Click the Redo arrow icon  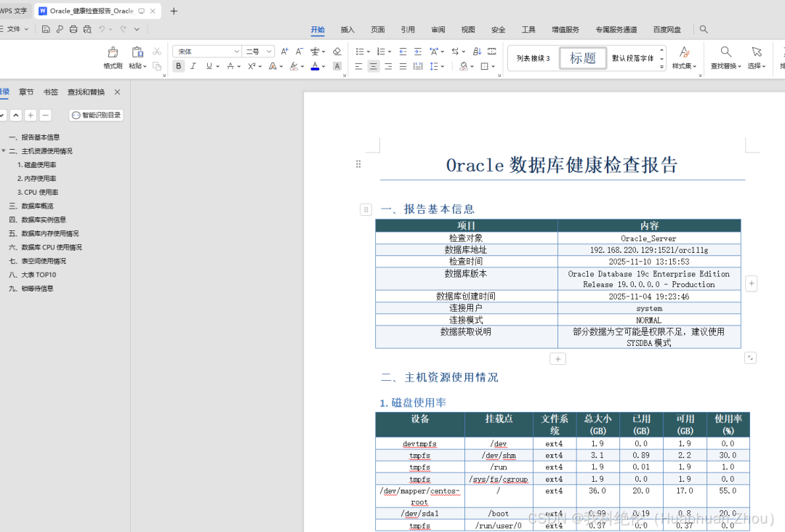(123, 30)
